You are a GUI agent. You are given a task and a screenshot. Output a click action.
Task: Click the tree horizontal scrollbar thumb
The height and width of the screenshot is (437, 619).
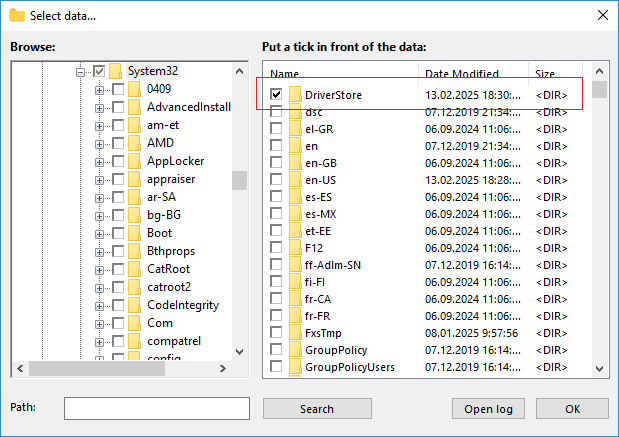tap(97, 368)
